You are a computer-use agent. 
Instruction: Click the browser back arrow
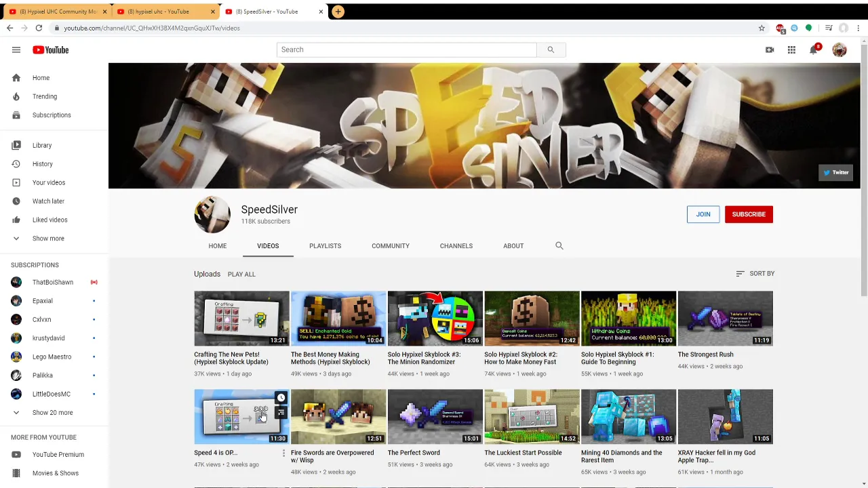point(9,28)
